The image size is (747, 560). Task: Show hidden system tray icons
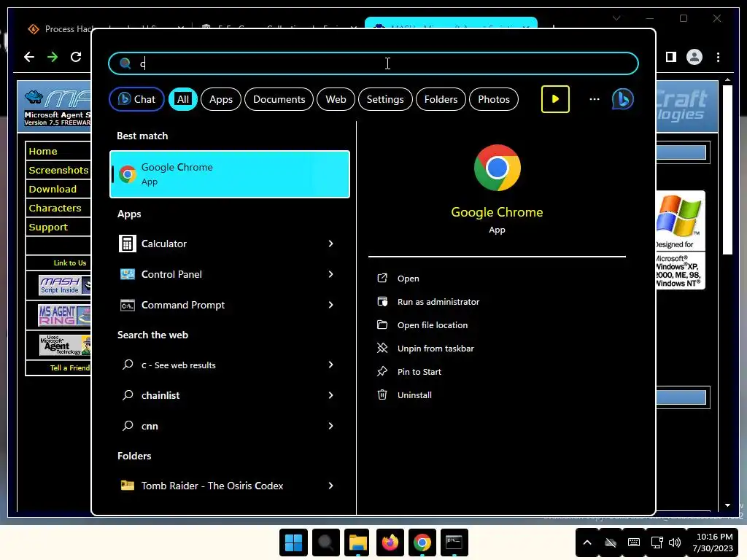pos(587,542)
